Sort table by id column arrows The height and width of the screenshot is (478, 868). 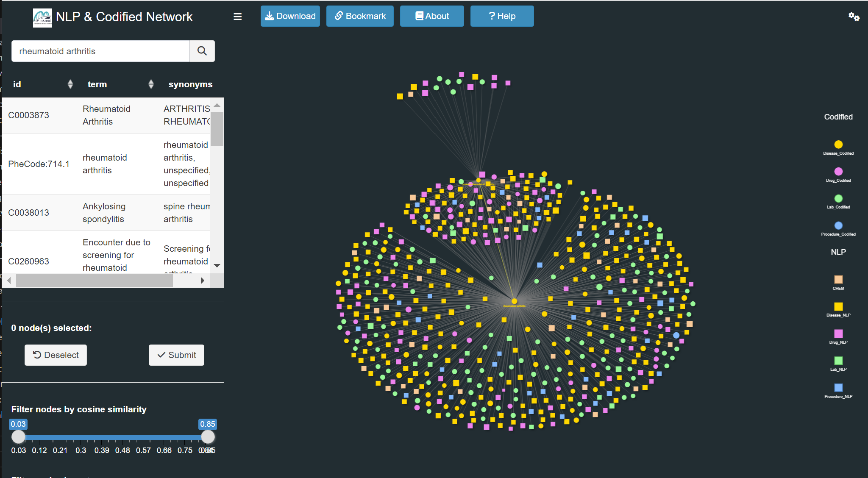[x=70, y=84]
